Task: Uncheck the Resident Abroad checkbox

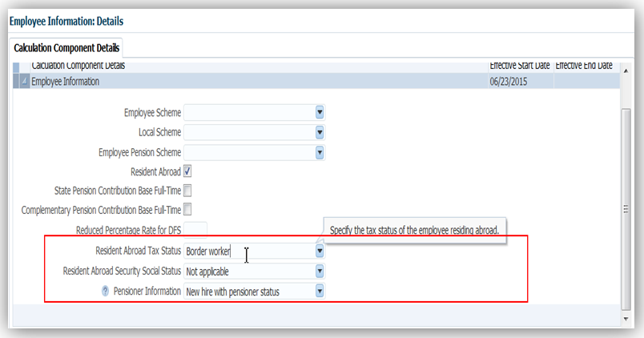Action: tap(187, 171)
